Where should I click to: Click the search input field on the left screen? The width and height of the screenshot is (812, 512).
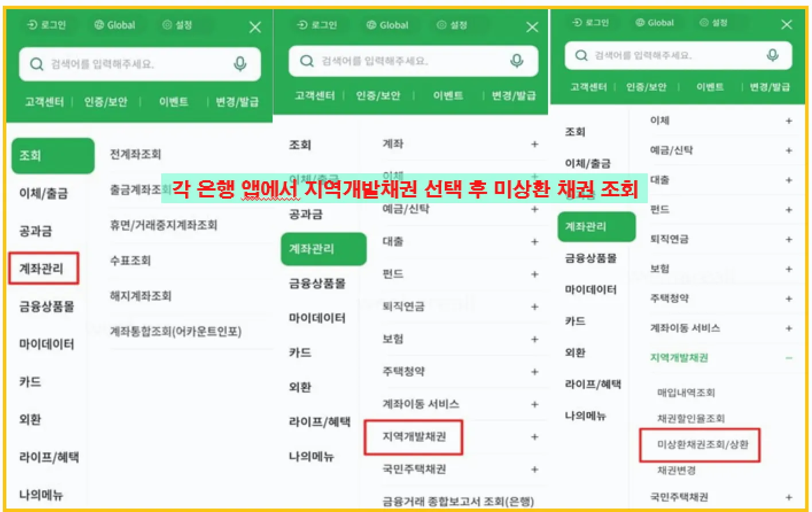click(x=140, y=64)
